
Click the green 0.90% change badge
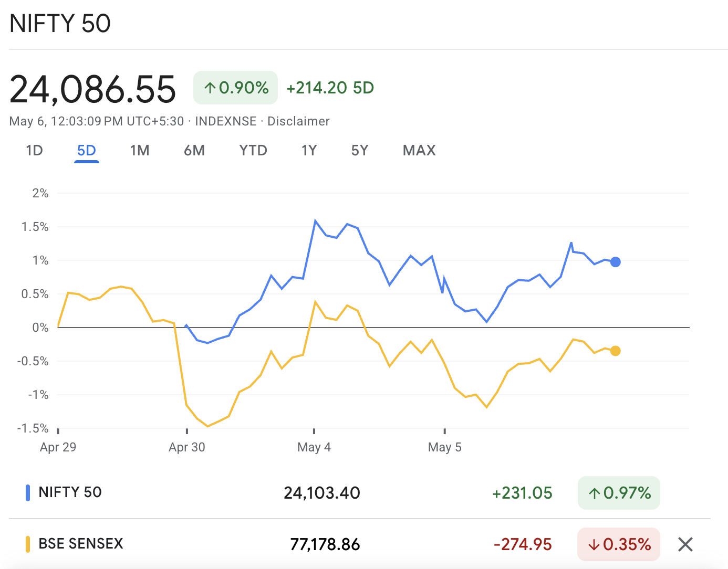click(236, 88)
